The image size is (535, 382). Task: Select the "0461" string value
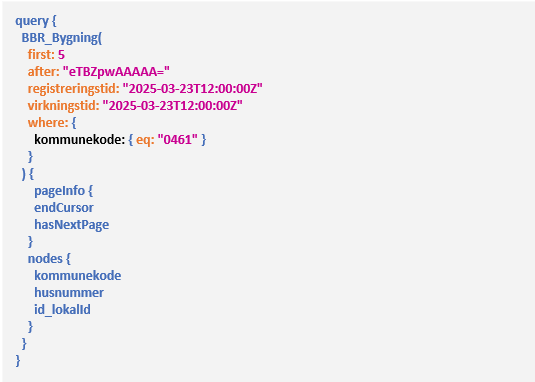(177, 139)
